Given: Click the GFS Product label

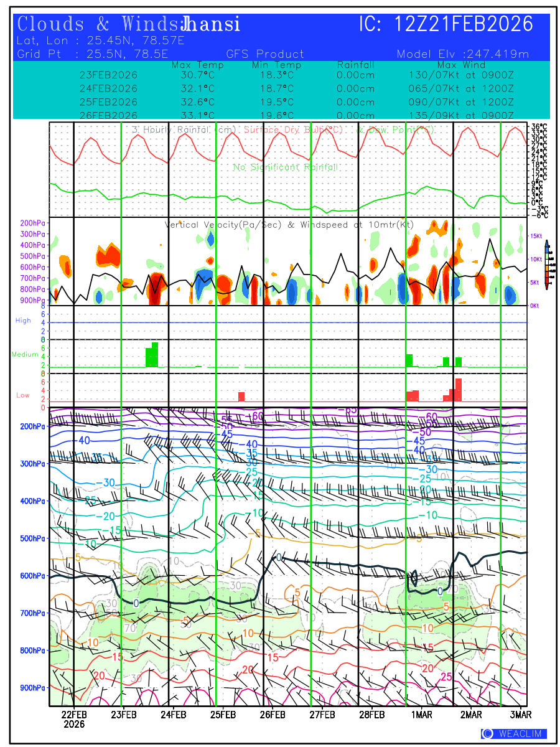Looking at the screenshot, I should [265, 54].
